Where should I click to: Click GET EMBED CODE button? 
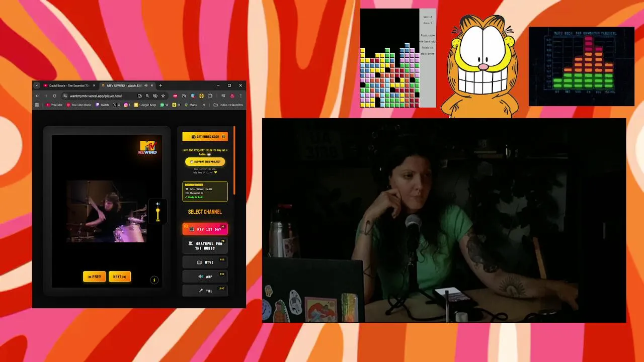(205, 136)
